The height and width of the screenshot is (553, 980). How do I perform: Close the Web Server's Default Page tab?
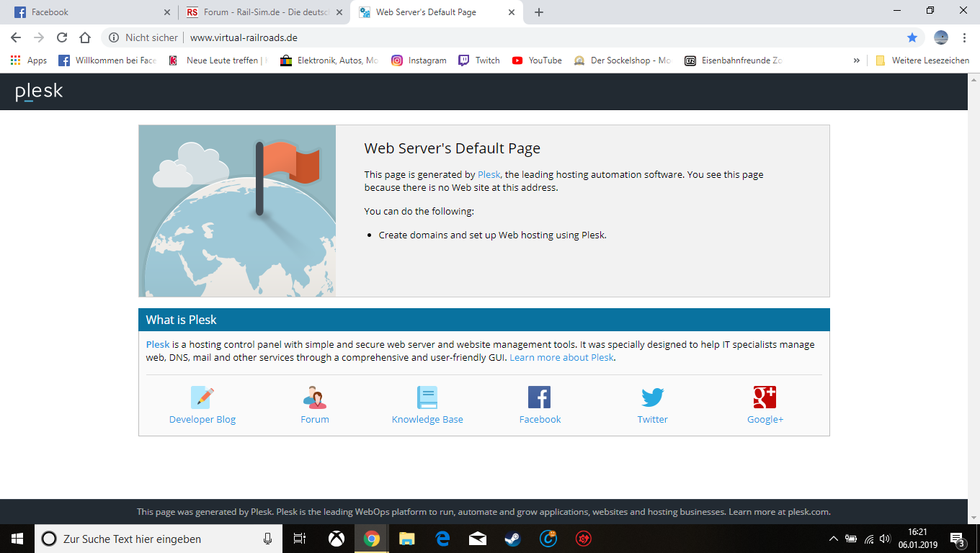(512, 12)
